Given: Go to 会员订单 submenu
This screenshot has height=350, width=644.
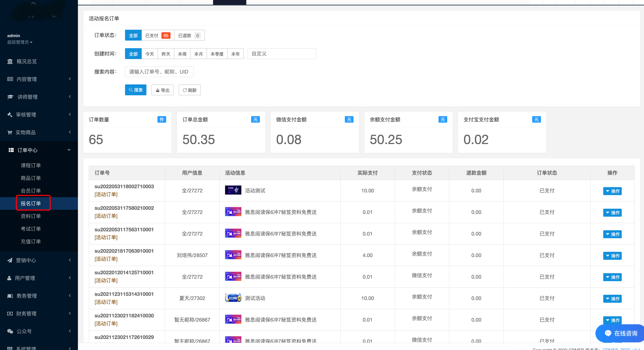Looking at the screenshot, I should click(x=30, y=191).
